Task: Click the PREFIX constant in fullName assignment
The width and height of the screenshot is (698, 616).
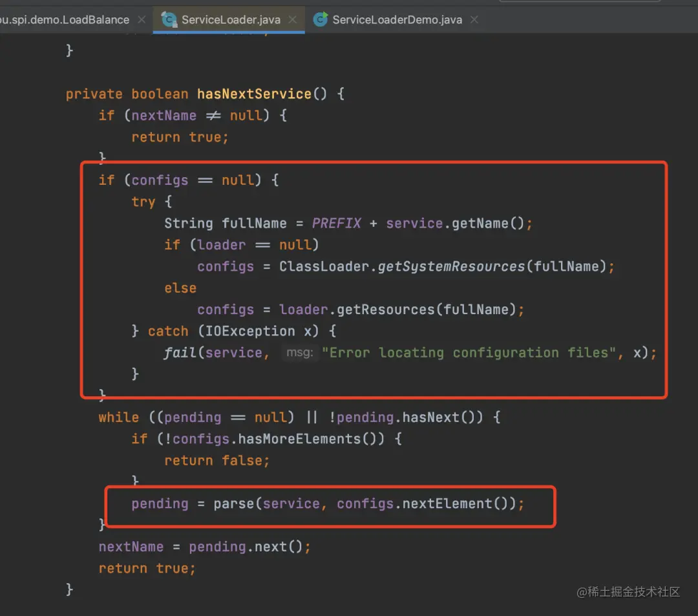Action: coord(337,223)
